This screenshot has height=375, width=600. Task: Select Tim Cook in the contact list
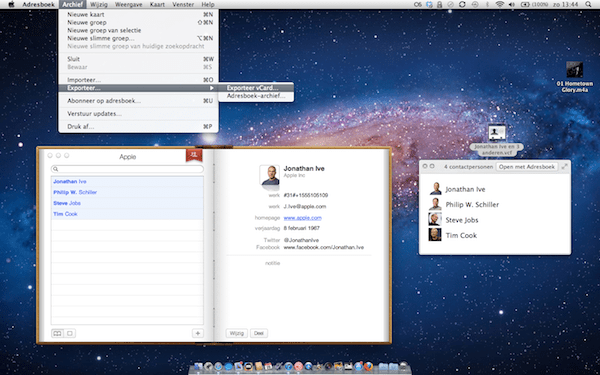[127, 214]
